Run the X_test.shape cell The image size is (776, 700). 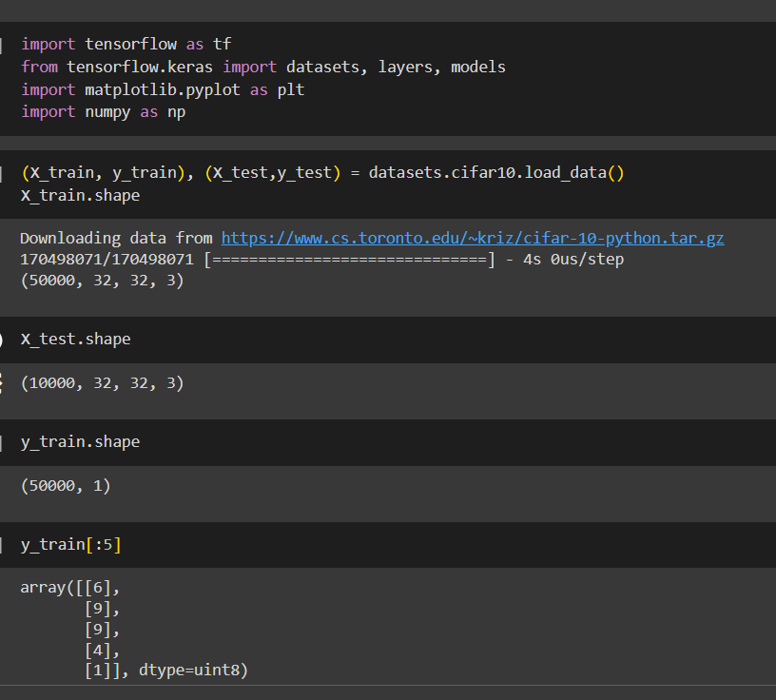tap(2, 340)
